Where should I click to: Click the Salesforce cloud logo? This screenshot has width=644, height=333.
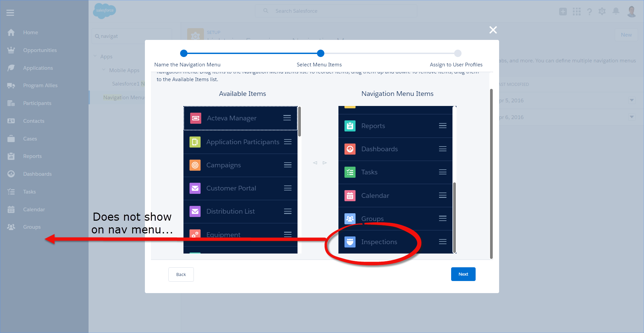click(x=105, y=11)
